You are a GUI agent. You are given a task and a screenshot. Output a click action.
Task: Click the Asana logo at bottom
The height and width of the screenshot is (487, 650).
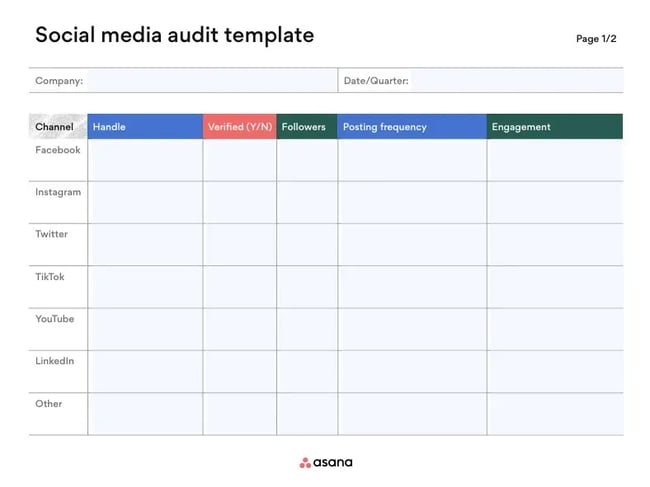pyautogui.click(x=326, y=462)
